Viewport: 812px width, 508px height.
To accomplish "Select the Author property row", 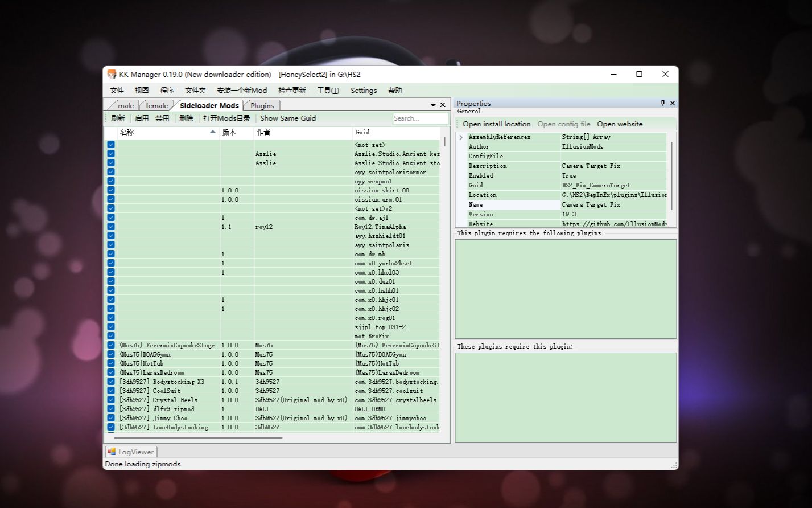I will 566,147.
